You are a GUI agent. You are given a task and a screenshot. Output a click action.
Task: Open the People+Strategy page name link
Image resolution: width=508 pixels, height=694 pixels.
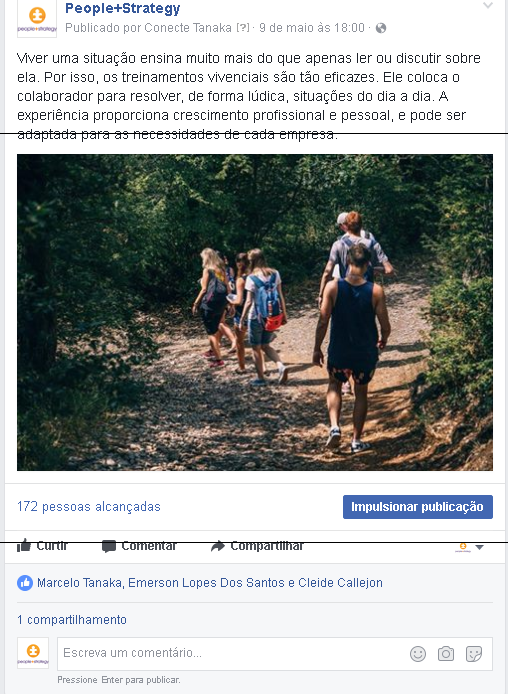coord(123,8)
